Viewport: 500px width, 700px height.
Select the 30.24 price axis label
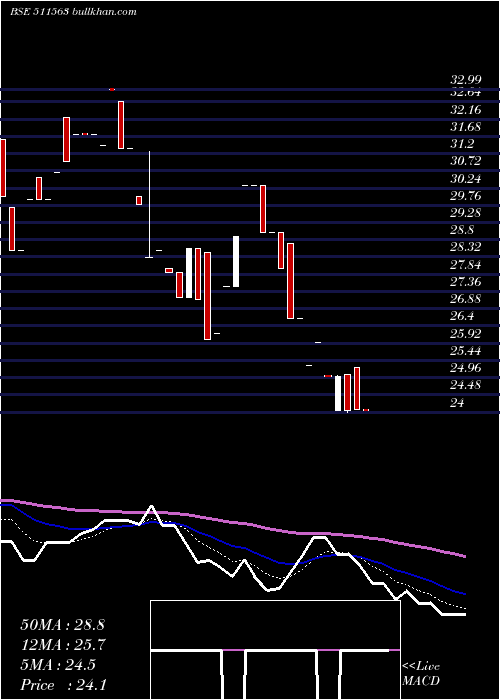(x=466, y=179)
